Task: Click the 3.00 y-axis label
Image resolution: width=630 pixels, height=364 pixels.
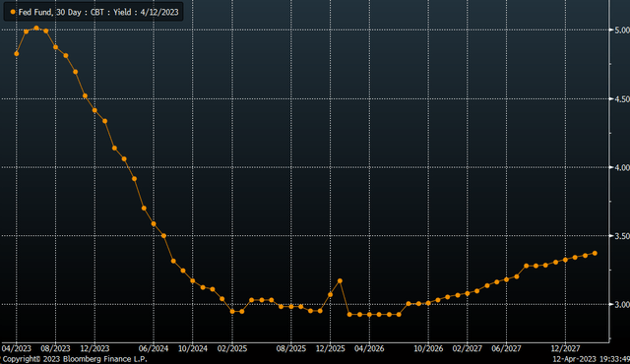Action: pos(622,305)
